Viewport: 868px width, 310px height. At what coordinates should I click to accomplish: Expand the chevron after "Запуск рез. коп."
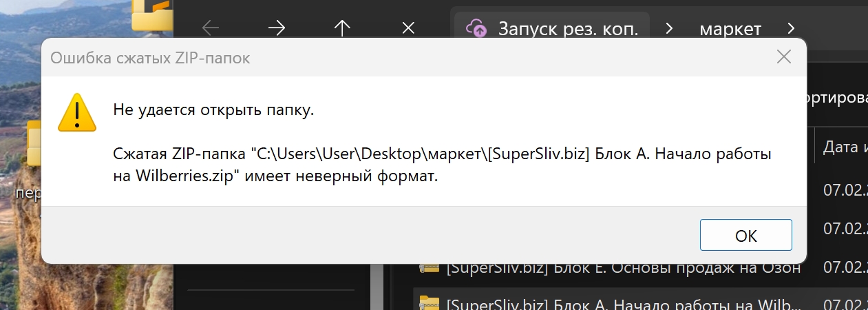pos(669,29)
